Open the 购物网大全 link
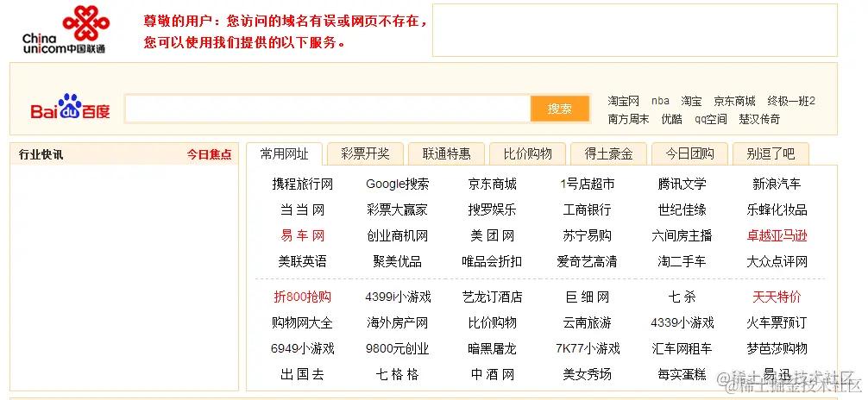Image resolution: width=868 pixels, height=400 pixels. [x=302, y=322]
